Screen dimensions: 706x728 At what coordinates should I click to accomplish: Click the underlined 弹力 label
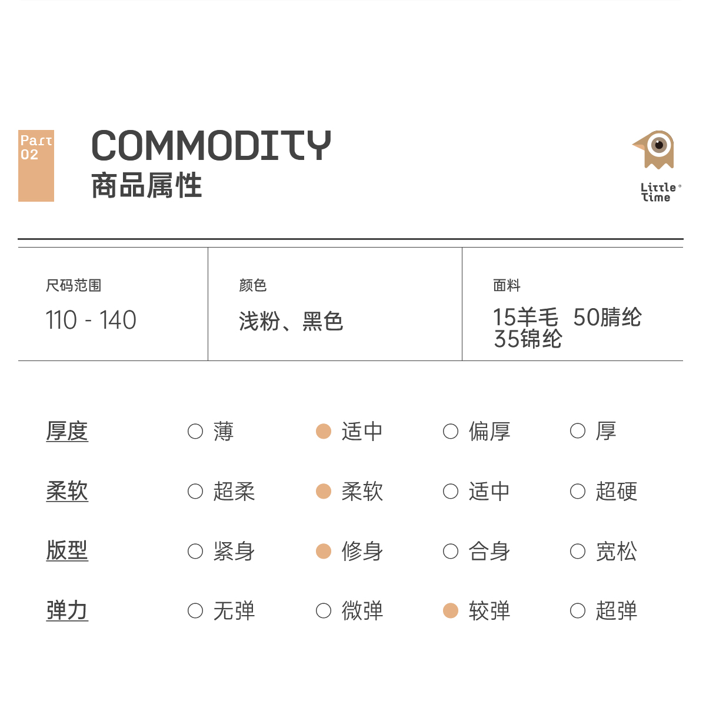[x=67, y=611]
